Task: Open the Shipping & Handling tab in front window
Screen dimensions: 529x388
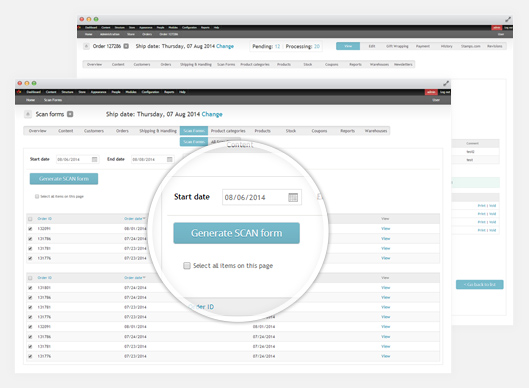Action: tap(158, 131)
